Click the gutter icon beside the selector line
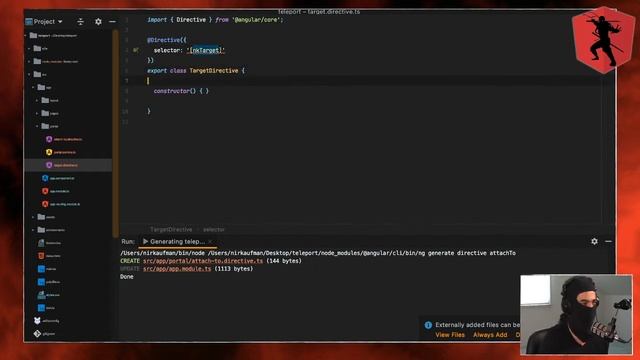The height and width of the screenshot is (360, 640). tap(136, 50)
